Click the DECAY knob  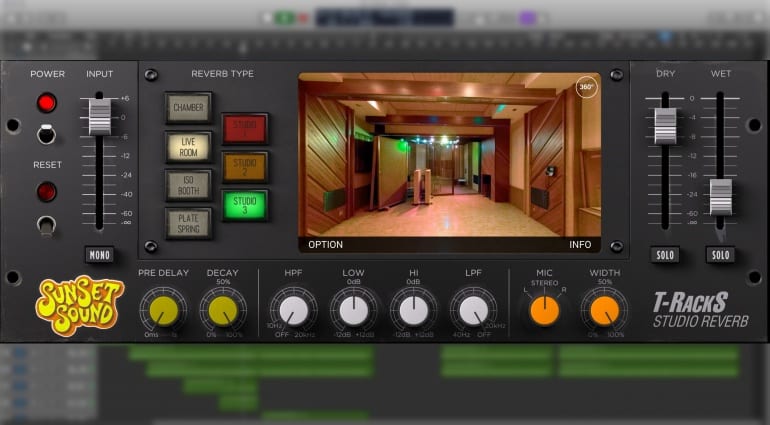(223, 311)
